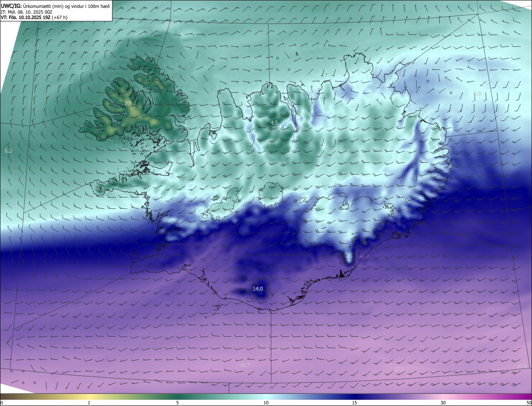Click the 30 label on the color scale
This screenshot has height=406, width=532.
443,403
